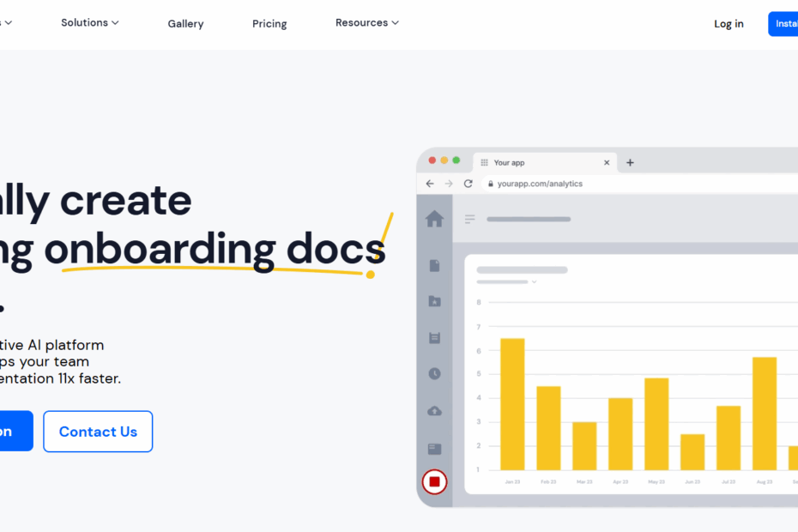Open the starred folder icon in sidebar
798x532 pixels.
pyautogui.click(x=434, y=301)
